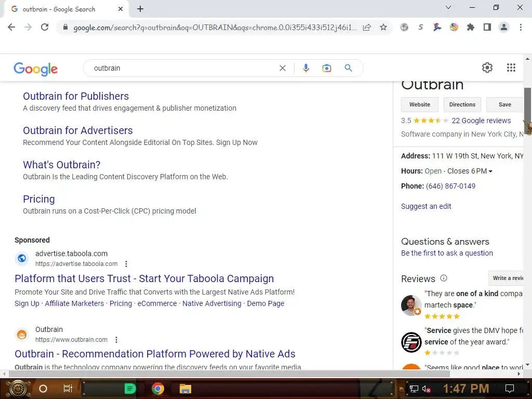Open Chrome from the taskbar

click(158, 389)
